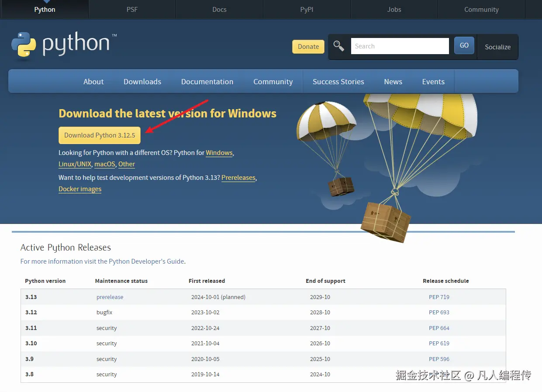Select the 3.11 version cell
Screen dimensions: 542x392
pyautogui.click(x=31, y=328)
